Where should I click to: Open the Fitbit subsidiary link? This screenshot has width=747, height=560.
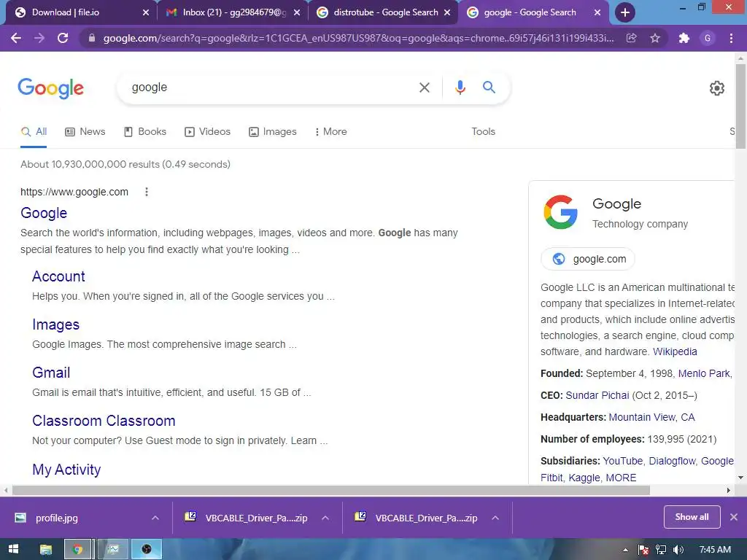tap(551, 478)
